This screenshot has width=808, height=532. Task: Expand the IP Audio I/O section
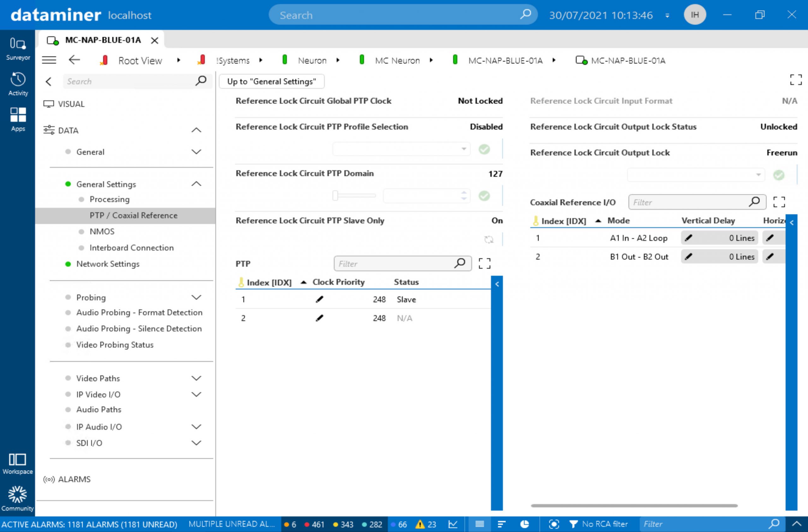(x=196, y=426)
